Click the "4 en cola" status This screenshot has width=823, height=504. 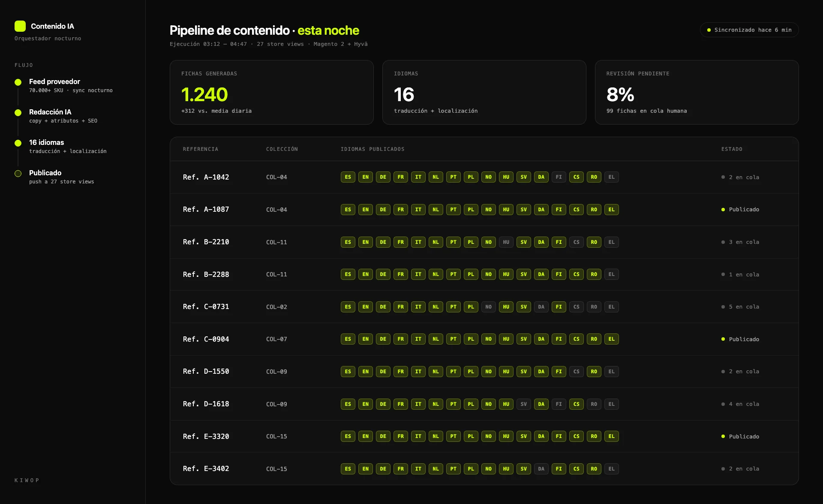740,404
